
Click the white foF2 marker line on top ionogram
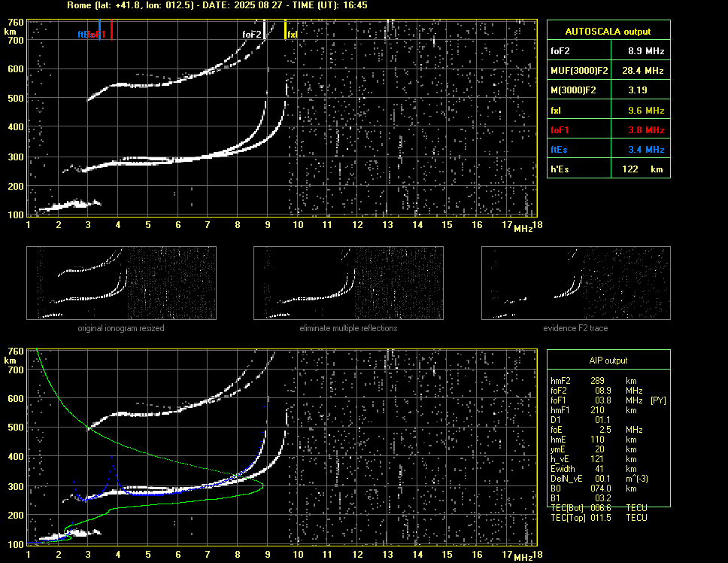pos(264,29)
